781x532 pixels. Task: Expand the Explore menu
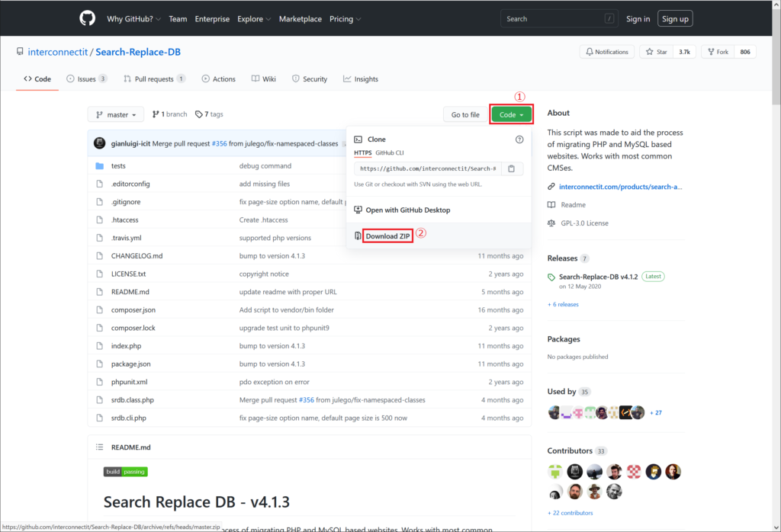pos(254,19)
